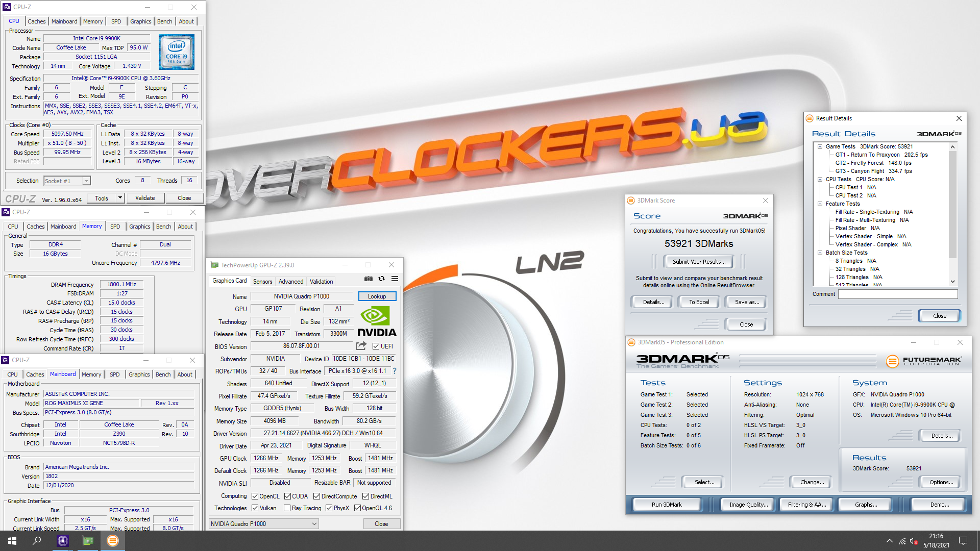Open Bench tab in top CPU-Z window
980x551 pixels.
click(x=164, y=21)
